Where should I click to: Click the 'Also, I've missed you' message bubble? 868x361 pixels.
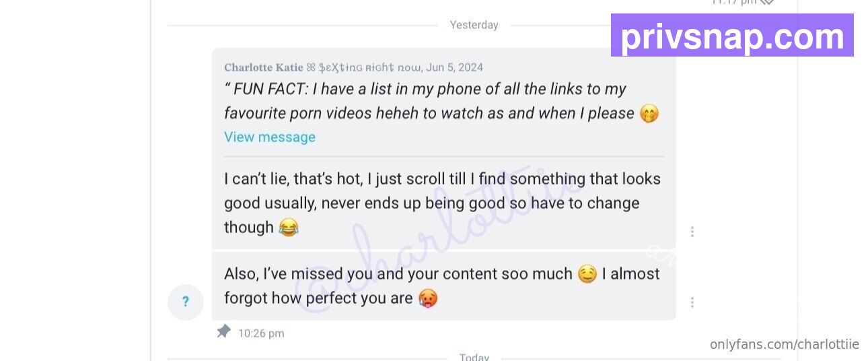[x=444, y=286]
